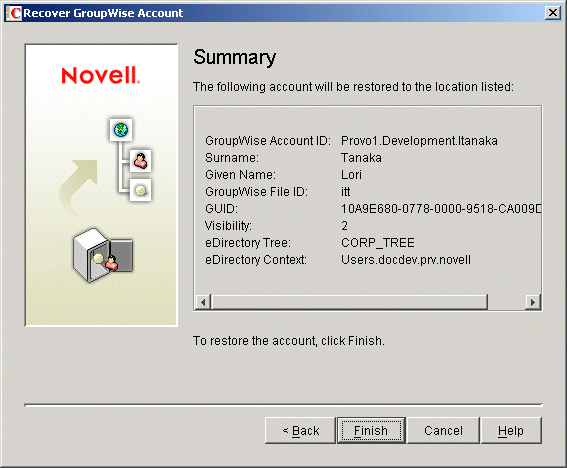The width and height of the screenshot is (567, 468).
Task: Click the horizontal scrollbar thumb in summary
Action: [350, 302]
